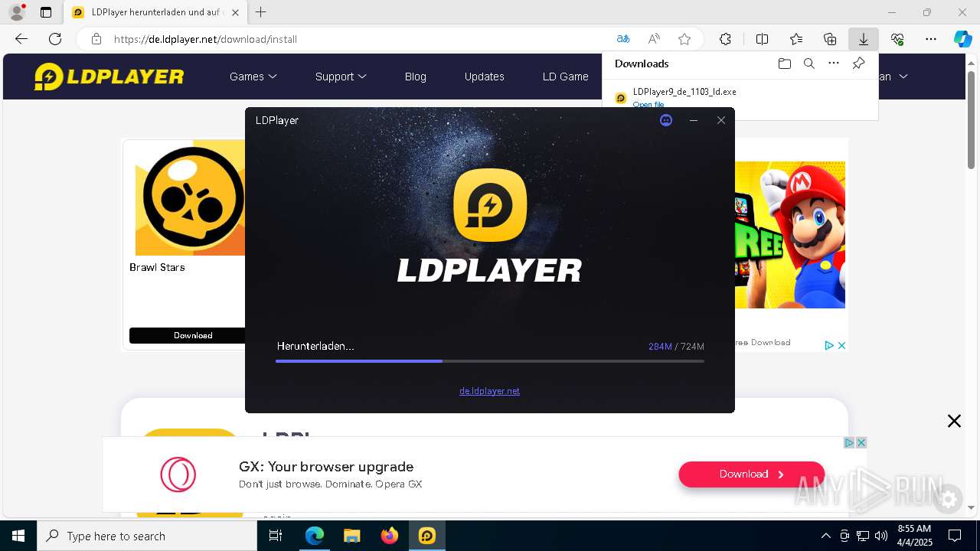Expand the Support menu

[341, 77]
